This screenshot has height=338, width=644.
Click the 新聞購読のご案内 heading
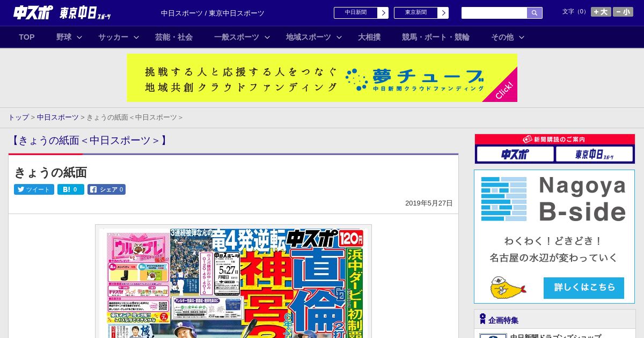(554, 139)
